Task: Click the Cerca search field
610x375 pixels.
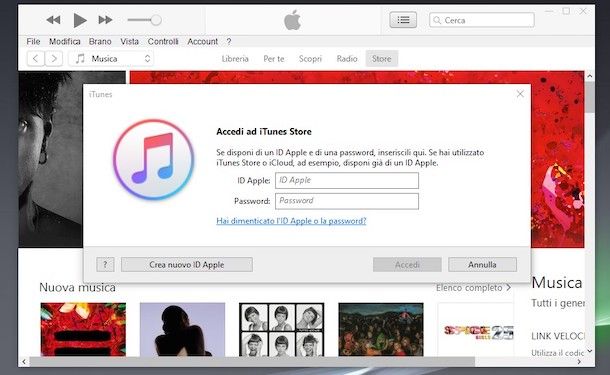Action: pos(482,20)
